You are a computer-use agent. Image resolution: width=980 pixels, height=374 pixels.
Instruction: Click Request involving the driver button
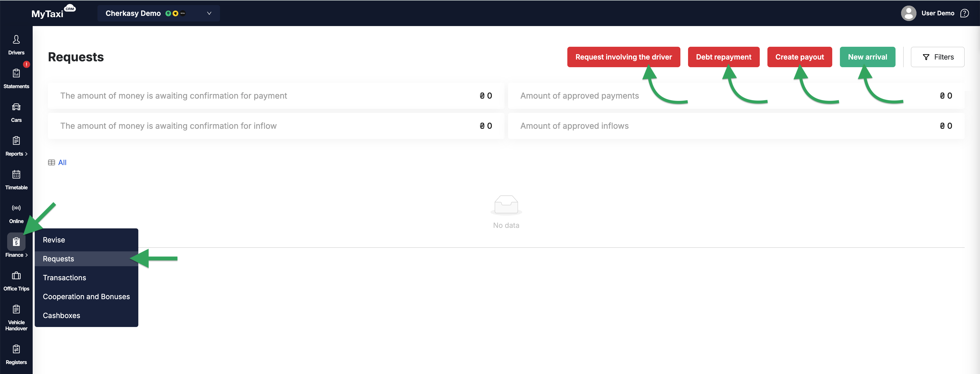623,57
